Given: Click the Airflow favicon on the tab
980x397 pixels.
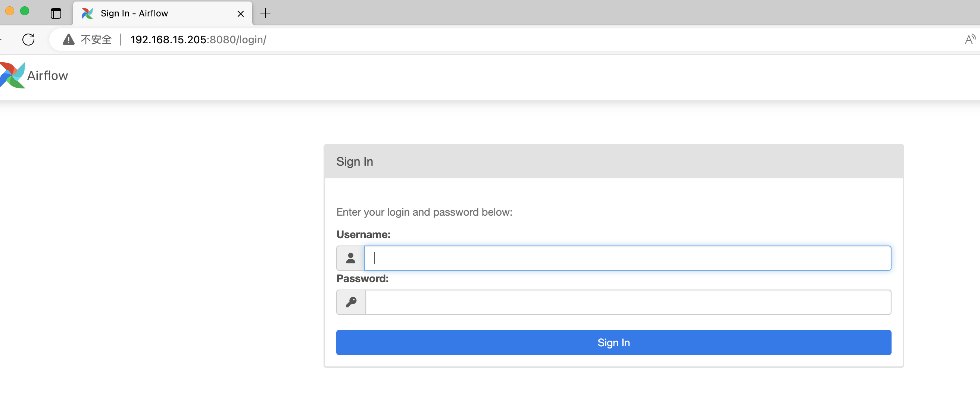Looking at the screenshot, I should pos(87,13).
